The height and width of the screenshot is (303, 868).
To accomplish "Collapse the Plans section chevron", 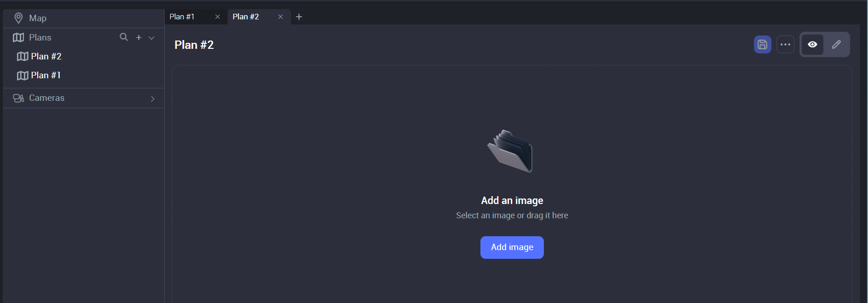I will tap(152, 38).
